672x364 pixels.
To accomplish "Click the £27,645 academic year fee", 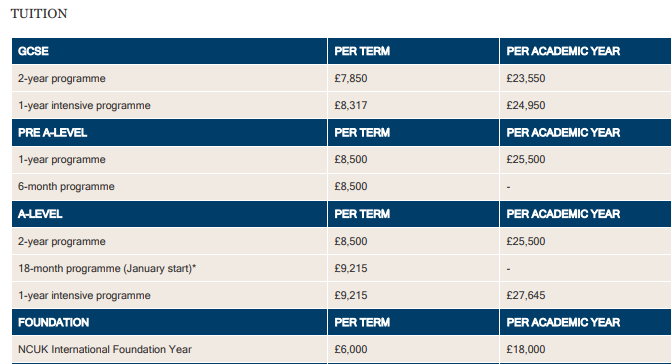I will [526, 295].
